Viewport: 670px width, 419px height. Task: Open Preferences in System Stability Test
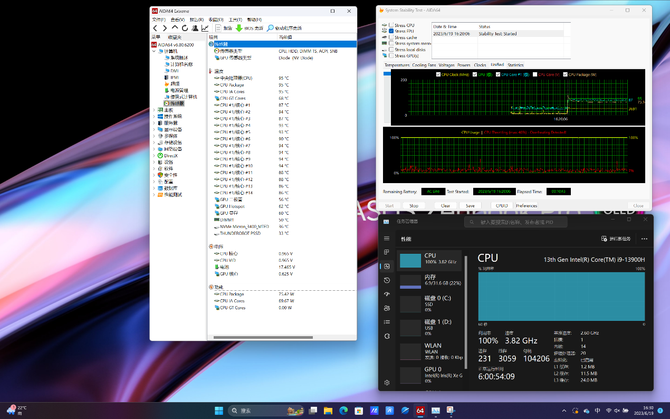click(x=526, y=206)
